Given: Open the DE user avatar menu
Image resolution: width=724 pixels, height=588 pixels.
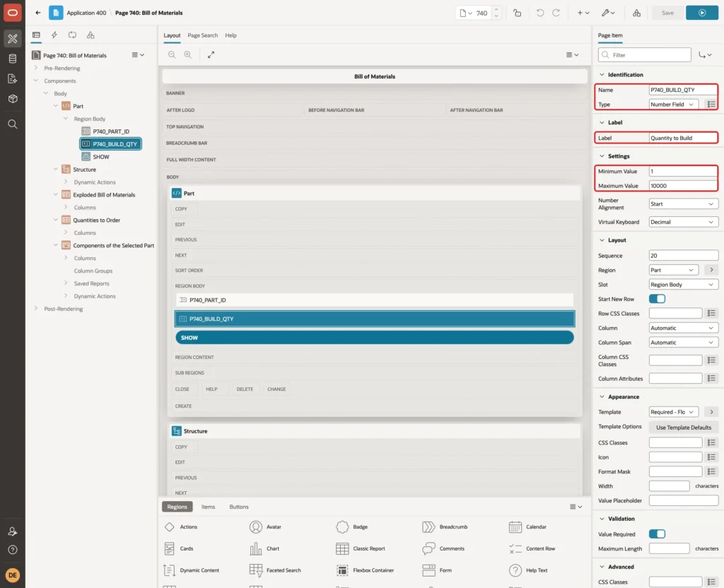Looking at the screenshot, I should [x=13, y=575].
